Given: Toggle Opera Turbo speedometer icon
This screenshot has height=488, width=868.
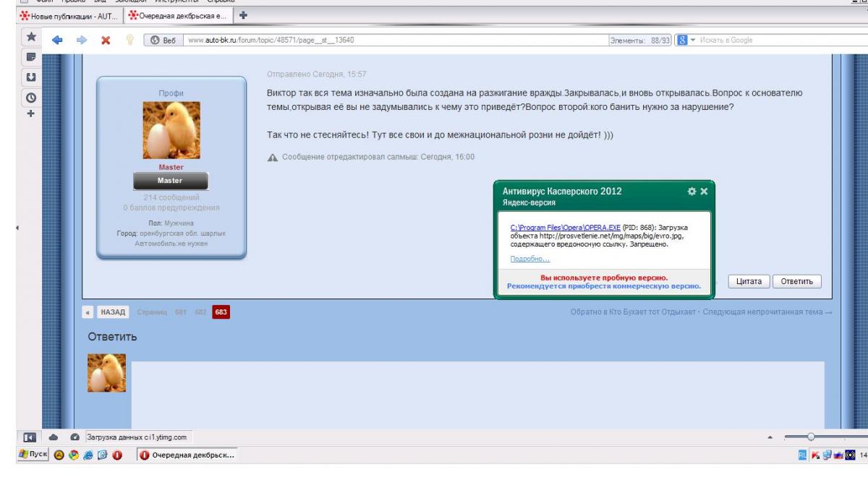Looking at the screenshot, I should [75, 437].
